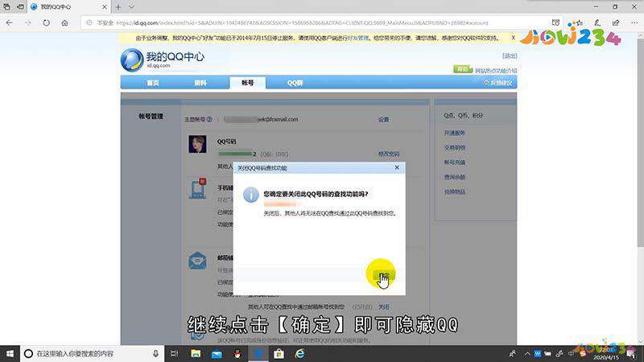Click the address bar URL field
This screenshot has width=644, height=362.
[x=302, y=23]
